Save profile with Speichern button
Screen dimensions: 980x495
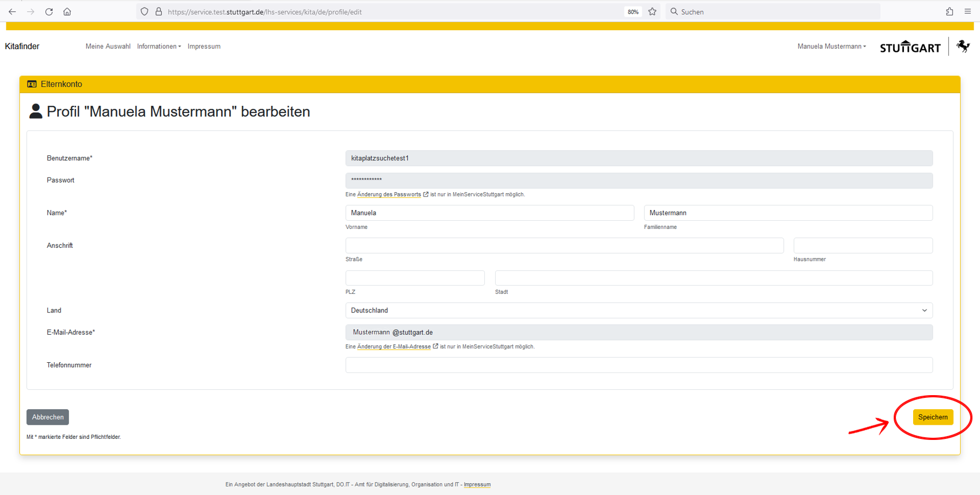point(932,417)
